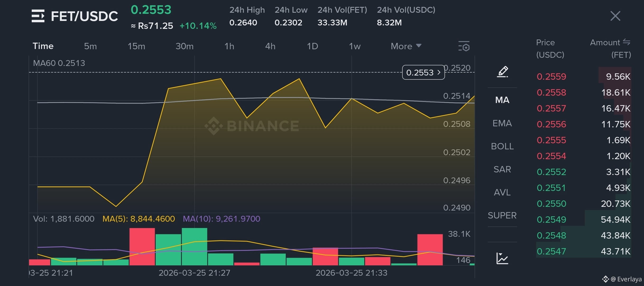Select the Time chart interval
The height and width of the screenshot is (286, 644).
click(x=43, y=46)
